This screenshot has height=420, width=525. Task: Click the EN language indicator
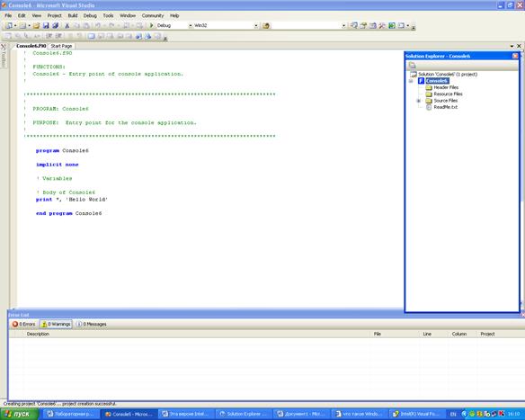point(453,415)
